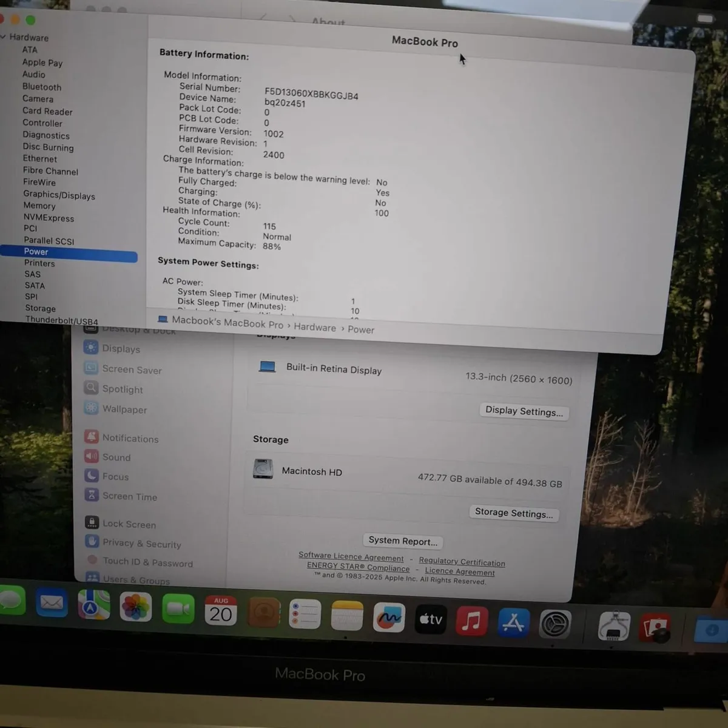Open ENERGY STAR Compliance link
This screenshot has width=728, height=728.
coord(358,567)
